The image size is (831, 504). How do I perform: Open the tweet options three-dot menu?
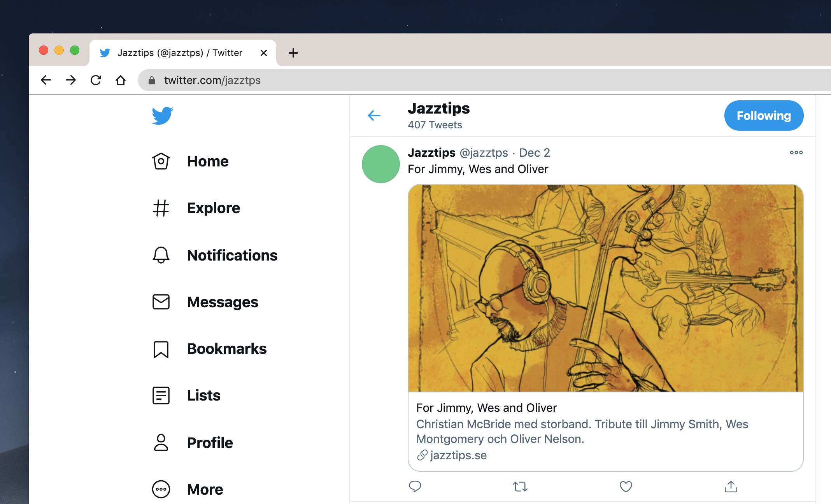coord(796,152)
